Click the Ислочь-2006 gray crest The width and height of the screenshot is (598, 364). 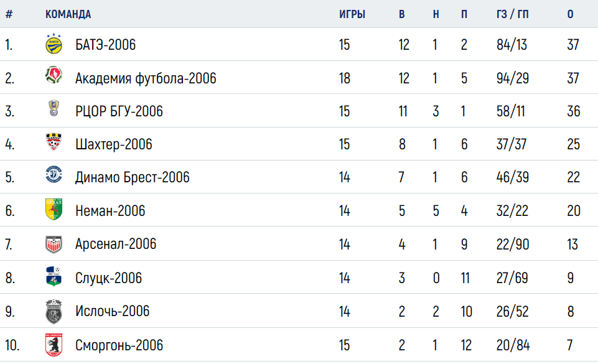[54, 311]
